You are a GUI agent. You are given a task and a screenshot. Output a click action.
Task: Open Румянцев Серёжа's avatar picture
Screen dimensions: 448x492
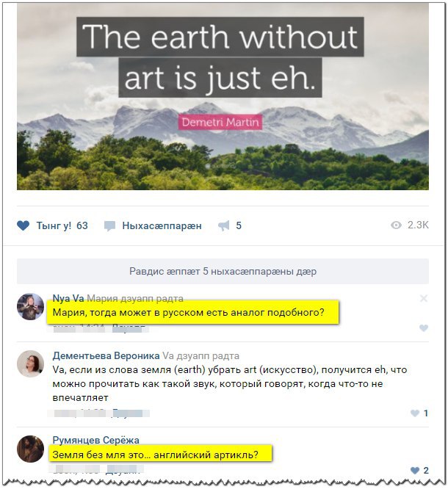[30, 449]
